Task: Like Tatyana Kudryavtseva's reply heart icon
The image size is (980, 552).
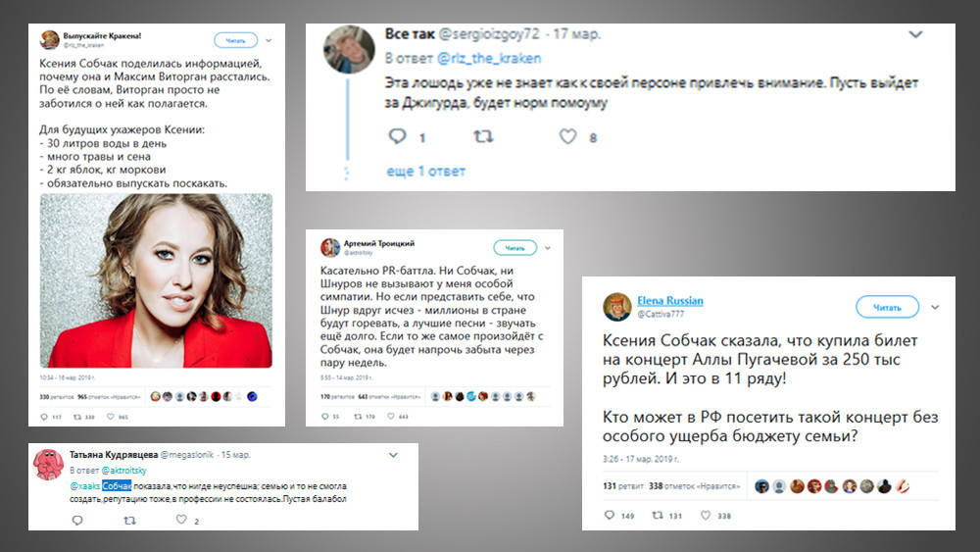Action: (x=180, y=520)
